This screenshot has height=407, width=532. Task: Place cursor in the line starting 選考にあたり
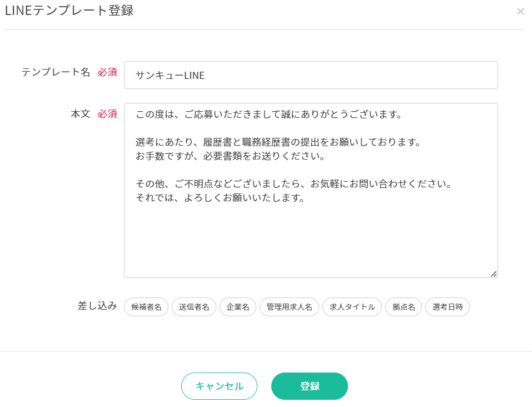click(x=278, y=142)
